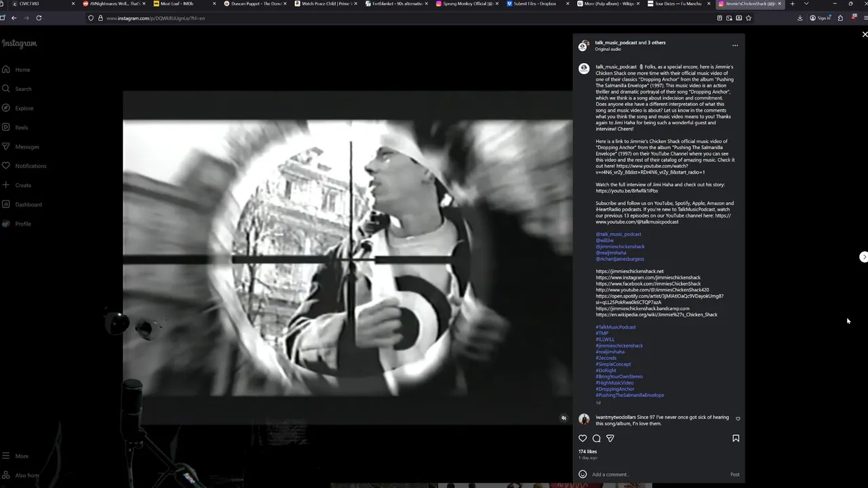
Task: Toggle reader view icon in address bar
Action: 719,18
